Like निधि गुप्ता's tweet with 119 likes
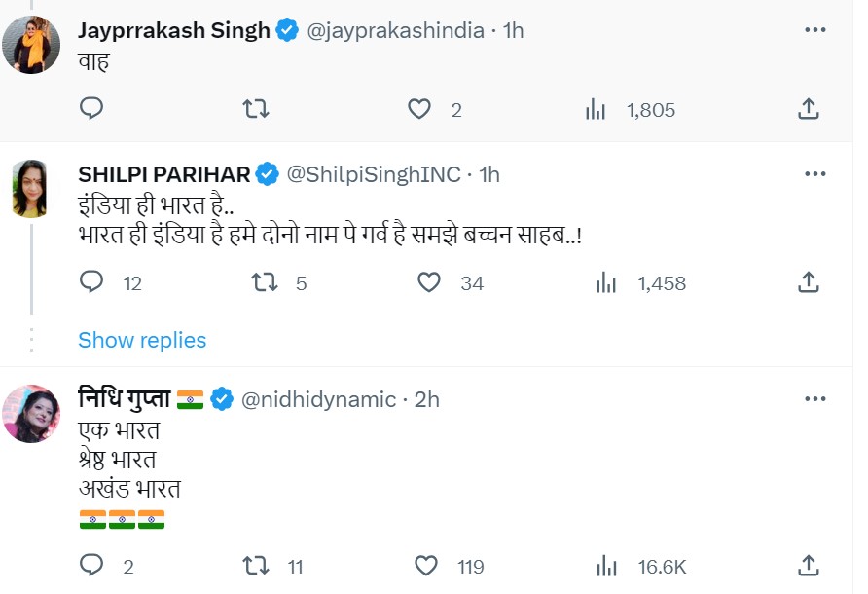This screenshot has width=868, height=594. pyautogui.click(x=426, y=566)
